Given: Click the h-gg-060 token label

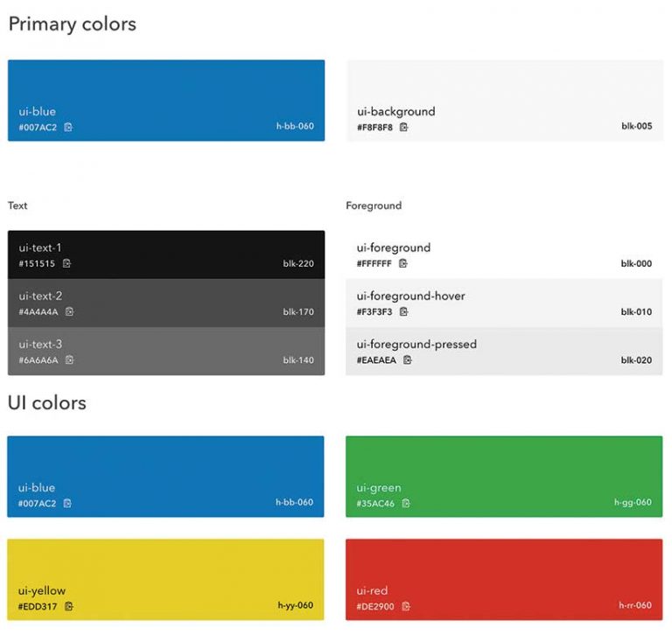Looking at the screenshot, I should click(x=633, y=503).
